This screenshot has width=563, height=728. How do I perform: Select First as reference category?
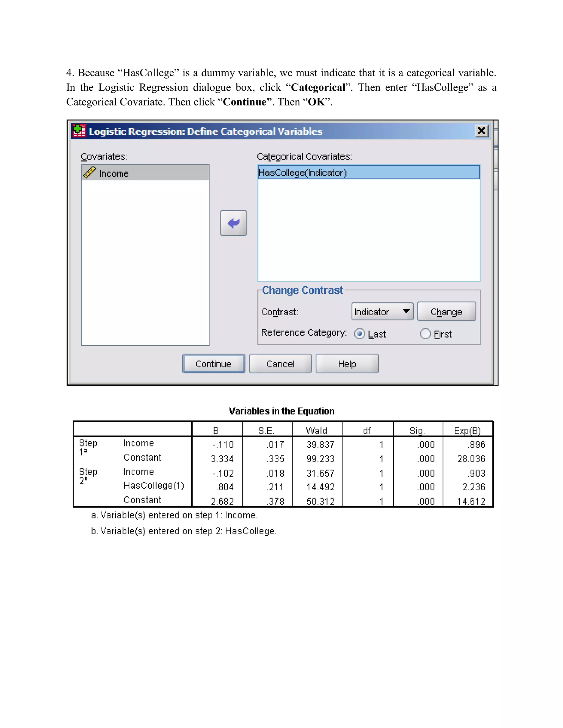425,334
